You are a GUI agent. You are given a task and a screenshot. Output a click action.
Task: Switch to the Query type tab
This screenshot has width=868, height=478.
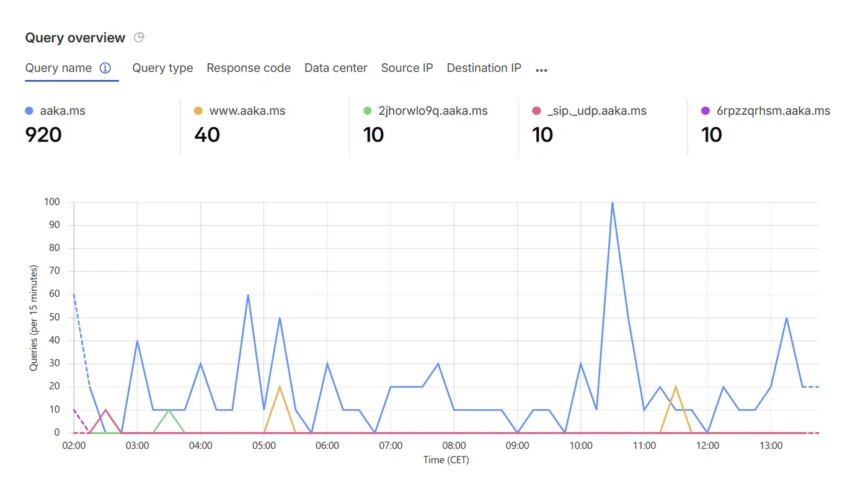click(x=162, y=68)
